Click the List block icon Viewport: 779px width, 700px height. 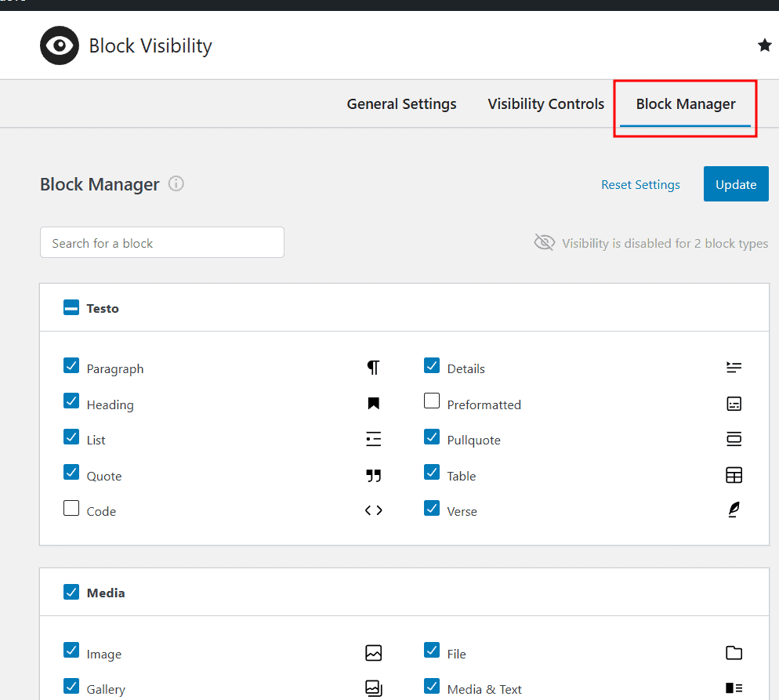[374, 439]
